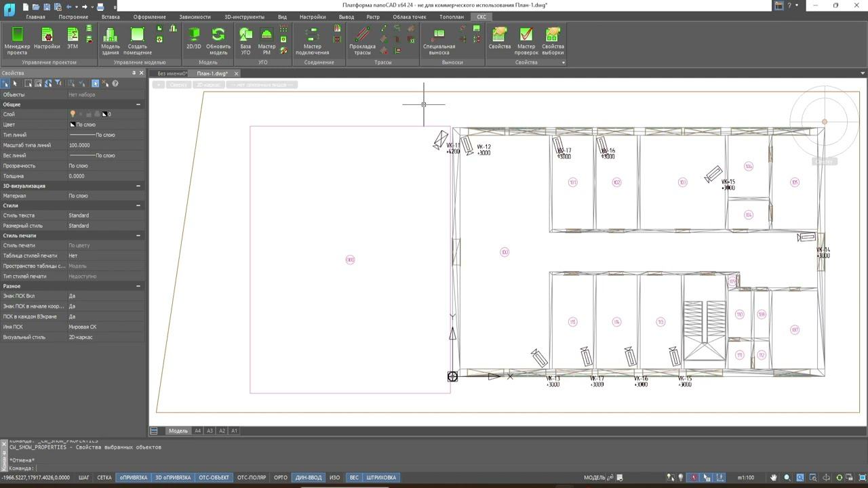Open База УГО
Image resolution: width=868 pixels, height=488 pixels.
click(x=245, y=41)
